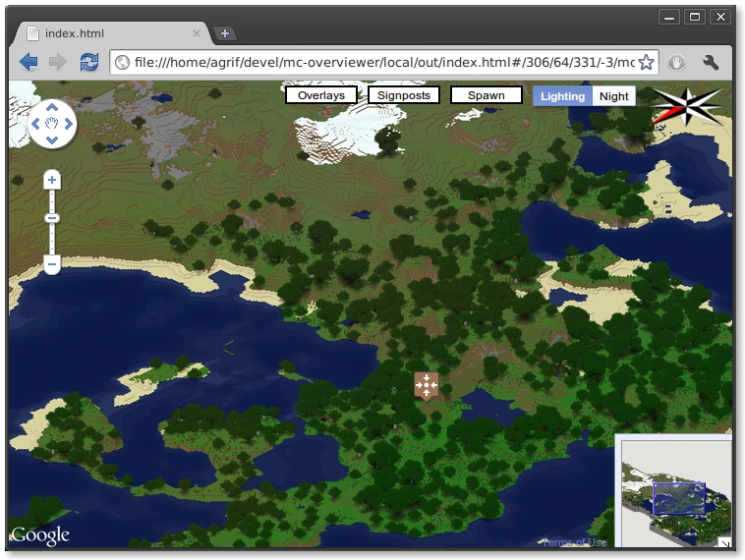Click the Spawn button
The height and width of the screenshot is (560, 745).
[x=487, y=95]
